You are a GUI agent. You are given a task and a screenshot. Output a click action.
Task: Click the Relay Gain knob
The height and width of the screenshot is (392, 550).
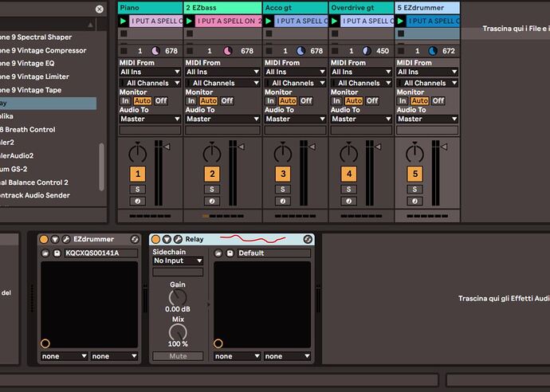[178, 298]
